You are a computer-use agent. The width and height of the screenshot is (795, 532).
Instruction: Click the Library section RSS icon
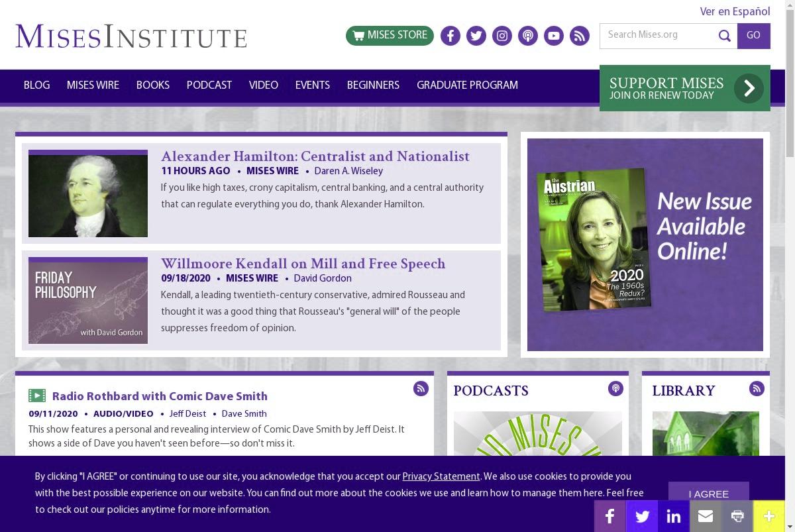point(757,389)
